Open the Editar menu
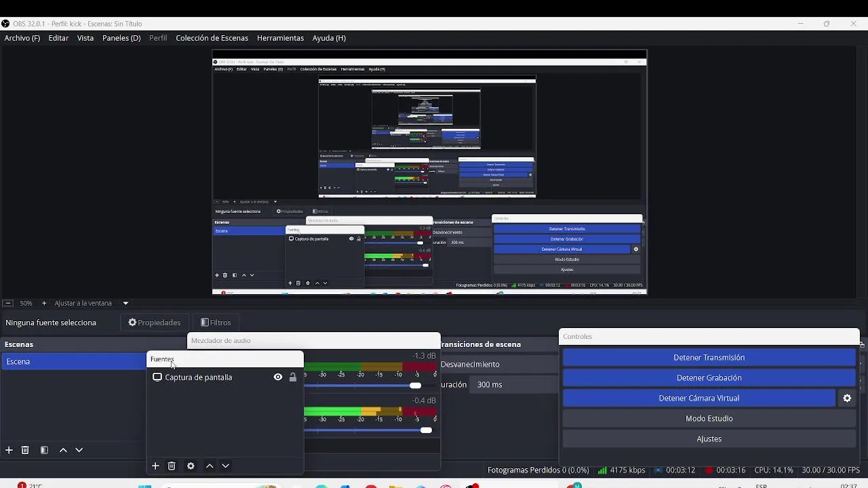Viewport: 868px width, 488px height. point(58,38)
